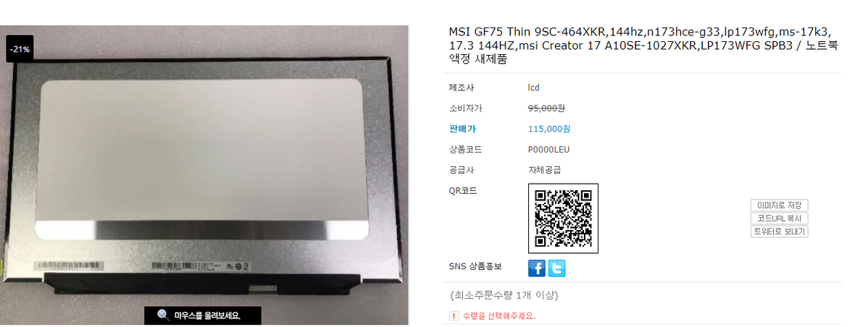Viewport: 868px width, 327px height.
Task: Select the product code P0000LEU
Action: (x=548, y=149)
